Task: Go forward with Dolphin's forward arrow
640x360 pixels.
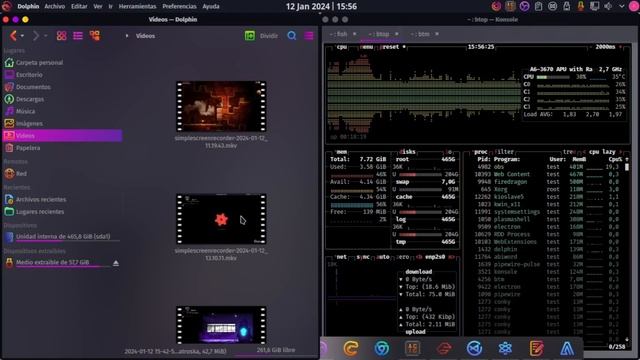Action: point(36,36)
